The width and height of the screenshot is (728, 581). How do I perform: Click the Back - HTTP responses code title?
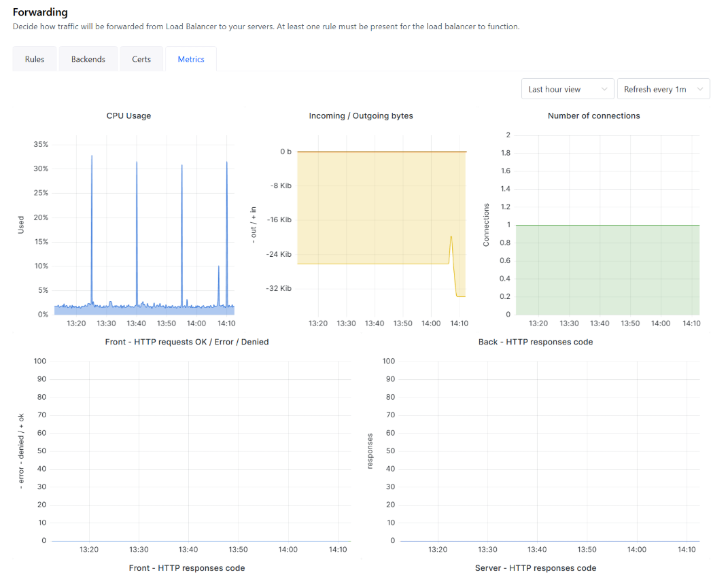click(x=536, y=342)
